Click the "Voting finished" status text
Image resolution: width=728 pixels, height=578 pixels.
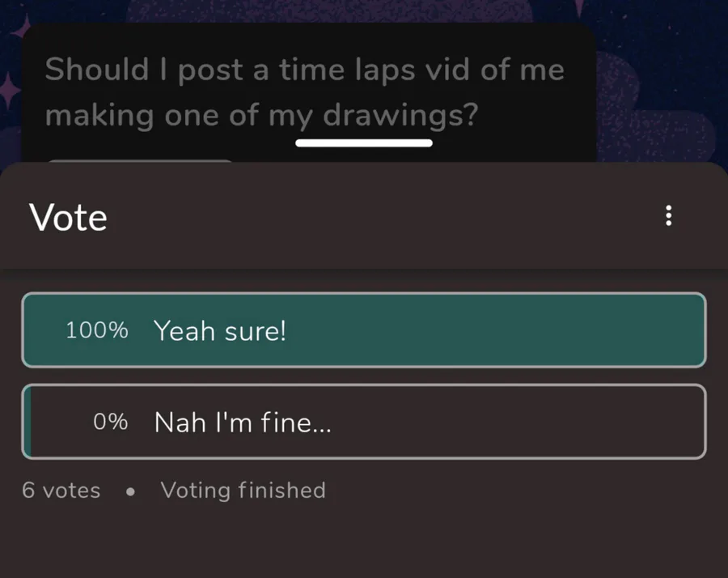[x=243, y=491]
